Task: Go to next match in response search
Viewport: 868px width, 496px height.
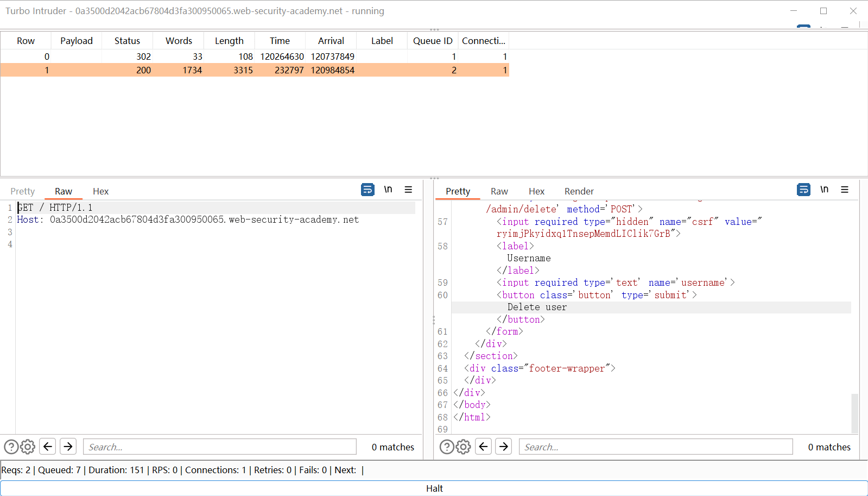Action: click(504, 447)
